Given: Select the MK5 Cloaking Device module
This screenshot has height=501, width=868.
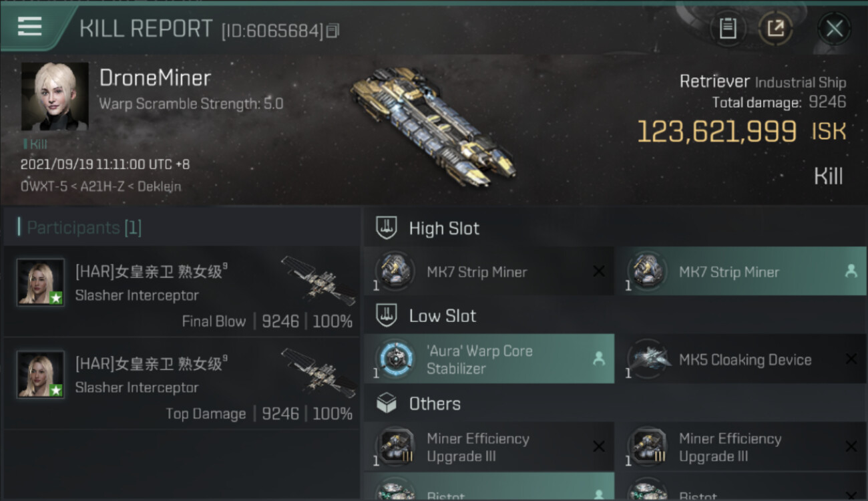Looking at the screenshot, I should coord(740,359).
